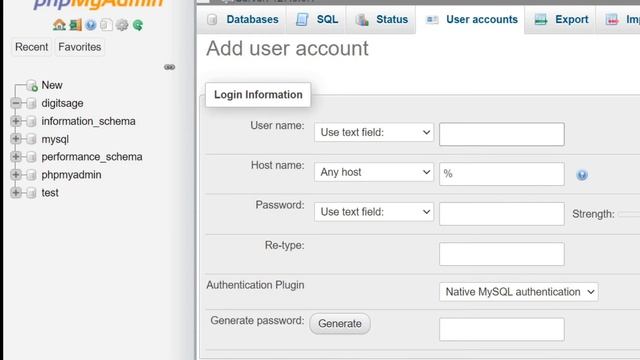
Task: Open the performance_schema database link
Action: [x=92, y=157]
